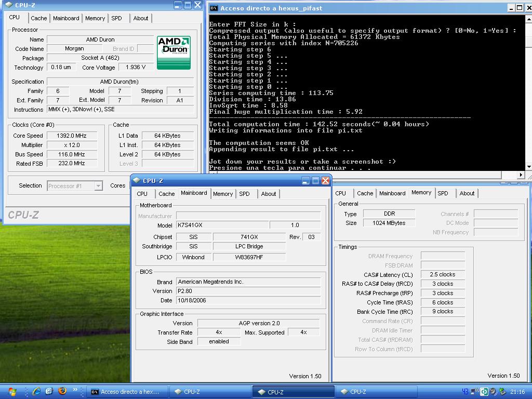The height and width of the screenshot is (399, 532).
Task: Switch to Memory tab in the Mainboard CPU-Z window
Action: coord(223,194)
